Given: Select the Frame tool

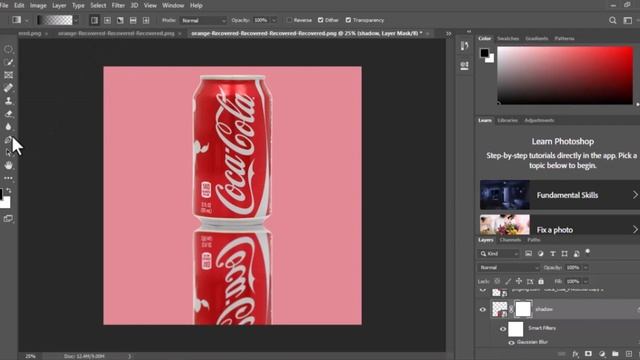Looking at the screenshot, I should click(8, 75).
